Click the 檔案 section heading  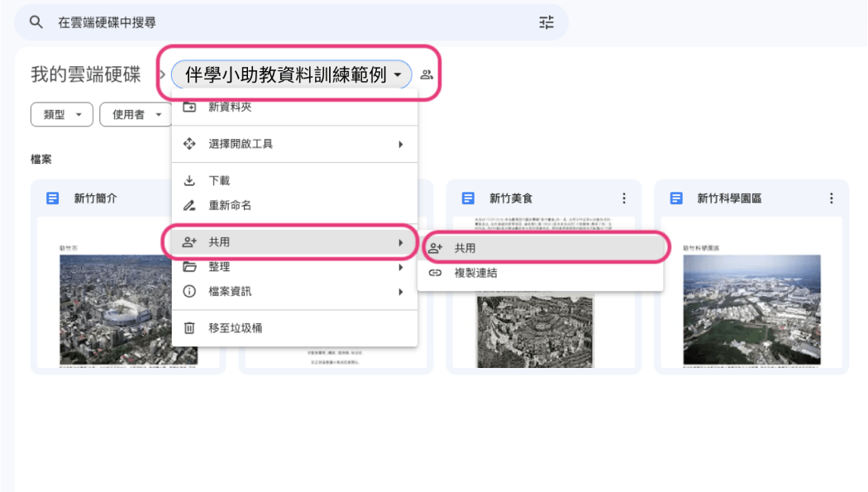41,160
